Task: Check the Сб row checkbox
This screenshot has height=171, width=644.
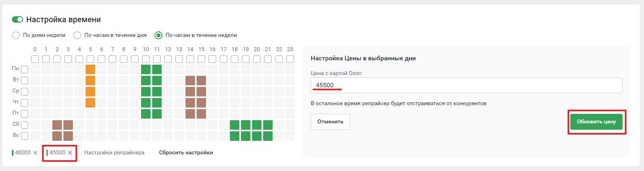Action: click(25, 125)
